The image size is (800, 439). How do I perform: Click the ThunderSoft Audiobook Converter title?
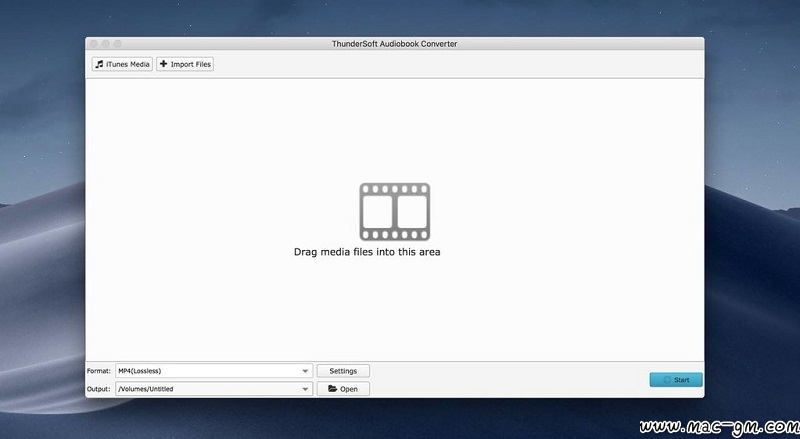coord(394,44)
